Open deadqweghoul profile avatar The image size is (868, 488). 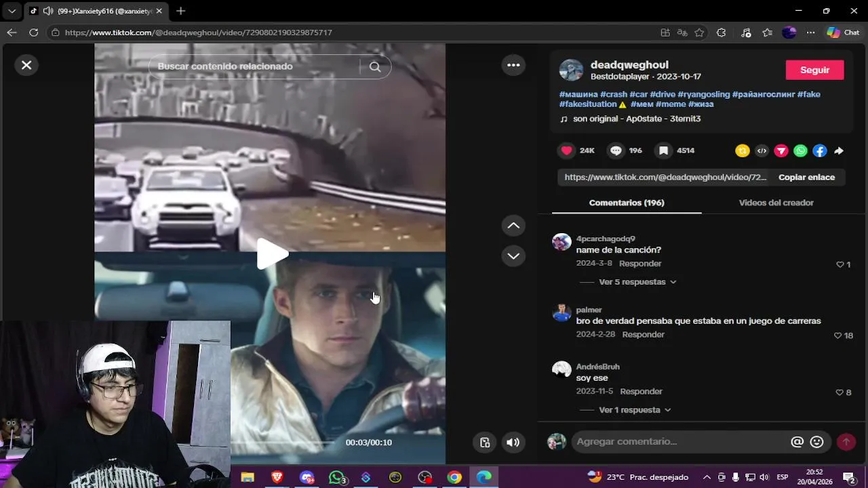pos(571,70)
